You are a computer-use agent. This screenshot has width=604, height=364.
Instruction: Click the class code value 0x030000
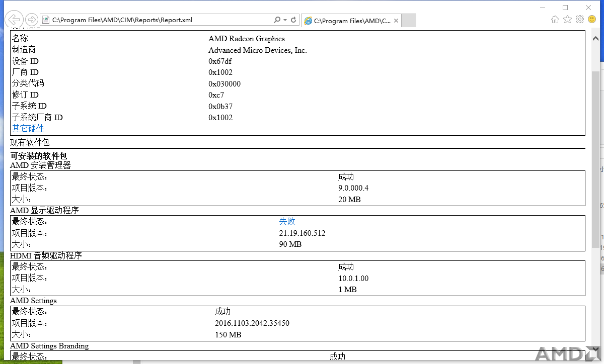(x=224, y=84)
